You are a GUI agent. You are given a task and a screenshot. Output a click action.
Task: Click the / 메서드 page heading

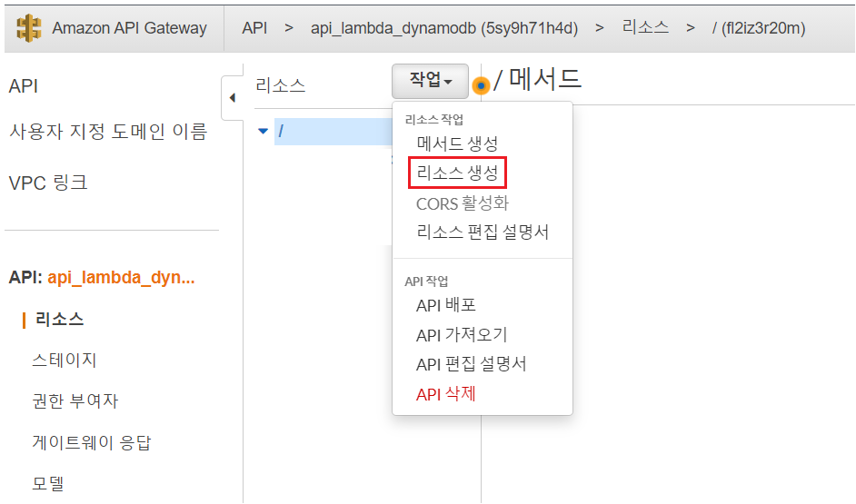pos(537,80)
